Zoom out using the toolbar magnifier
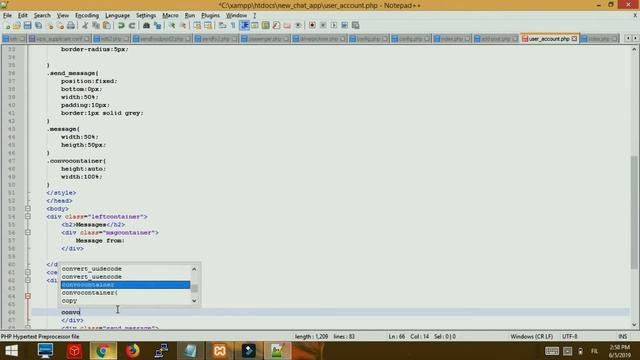640x360 pixels. pyautogui.click(x=183, y=26)
